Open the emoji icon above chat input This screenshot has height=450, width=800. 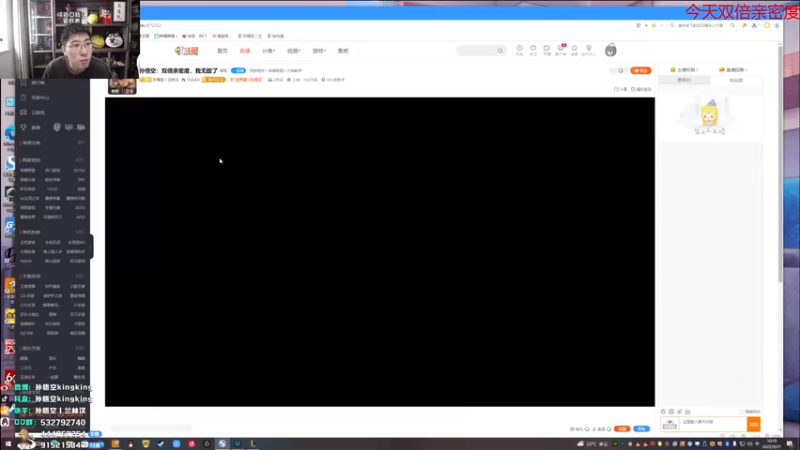[663, 412]
